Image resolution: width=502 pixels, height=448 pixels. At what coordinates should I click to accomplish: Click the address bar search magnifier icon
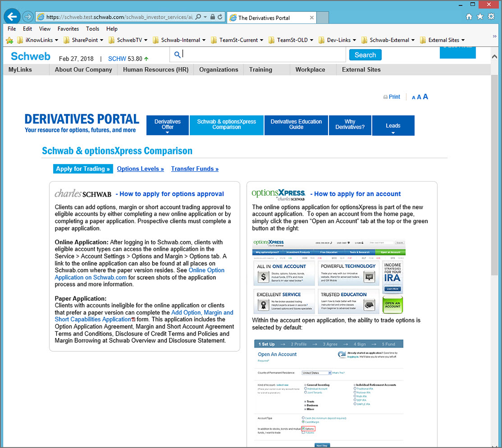coord(198,17)
